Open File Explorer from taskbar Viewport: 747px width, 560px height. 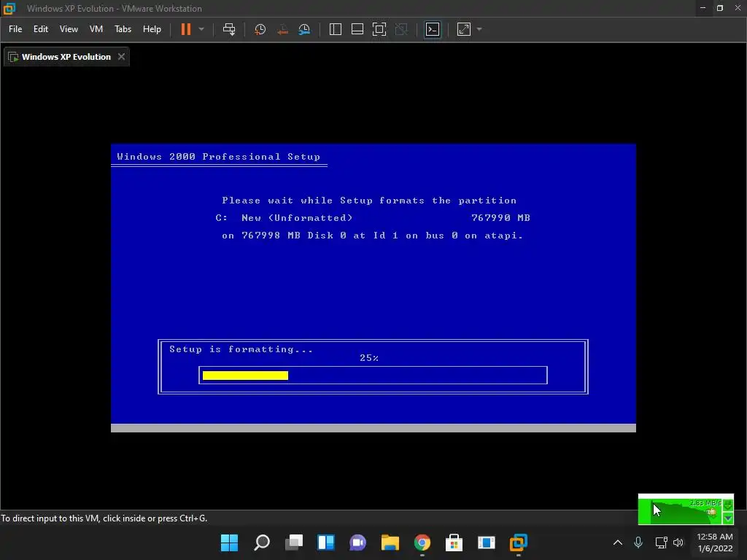pos(390,542)
